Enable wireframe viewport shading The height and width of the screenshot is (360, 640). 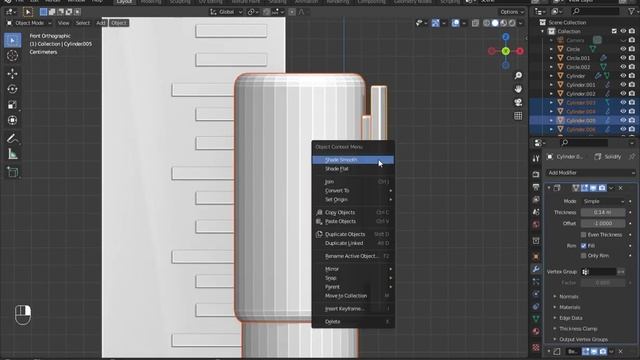click(487, 23)
